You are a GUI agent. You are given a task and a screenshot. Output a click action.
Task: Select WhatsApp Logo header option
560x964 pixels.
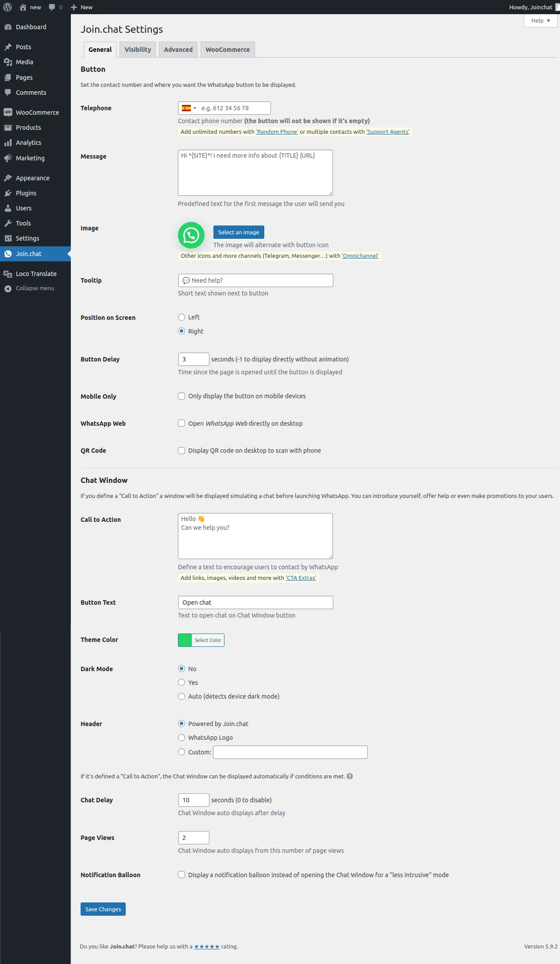point(182,738)
